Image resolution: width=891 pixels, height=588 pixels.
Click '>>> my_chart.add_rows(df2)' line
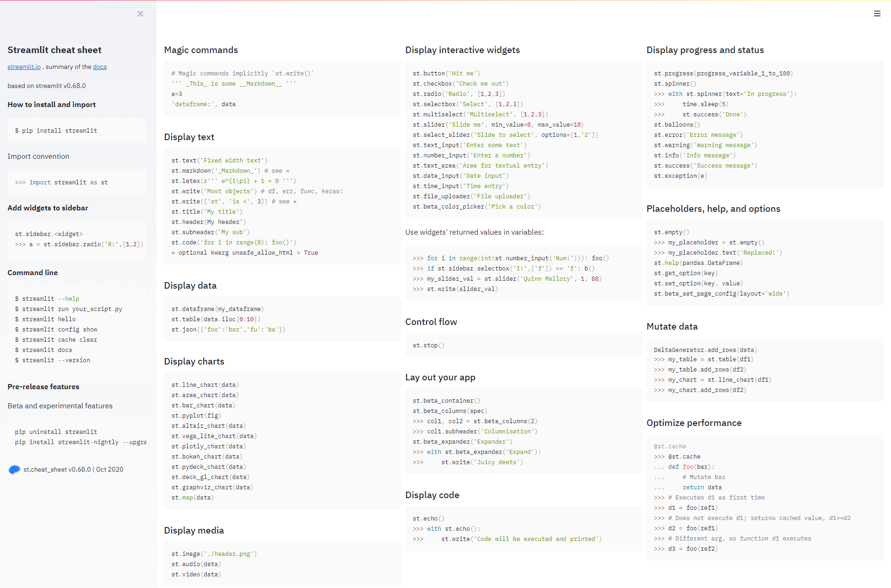tap(700, 390)
